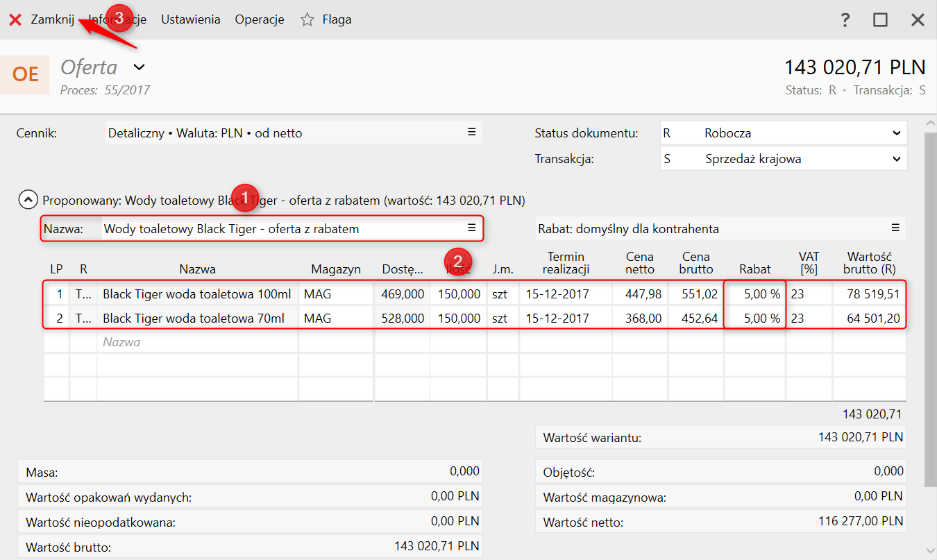
Task: Select the Black Tiger woda toaletowa 100ml row
Action: [197, 294]
